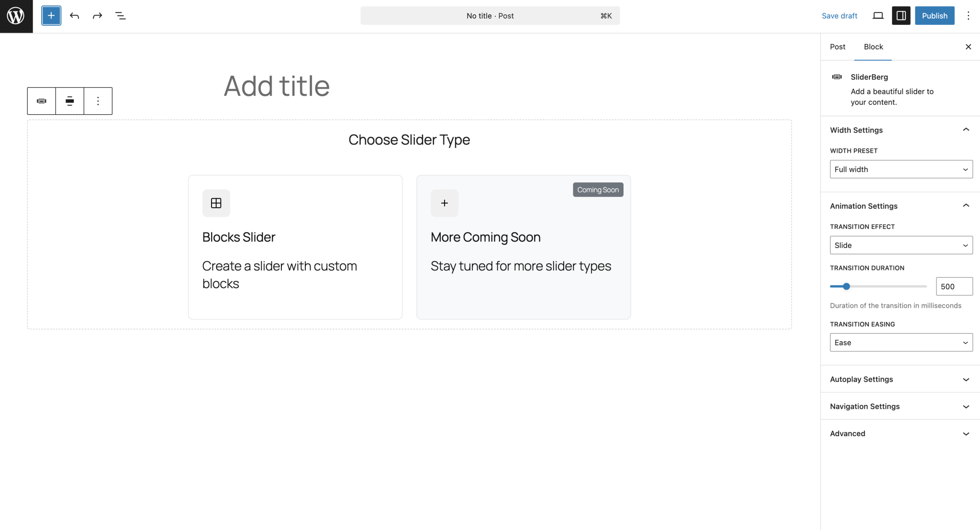980x530 pixels.
Task: Toggle the settings sidebar panel icon
Action: (x=901, y=15)
